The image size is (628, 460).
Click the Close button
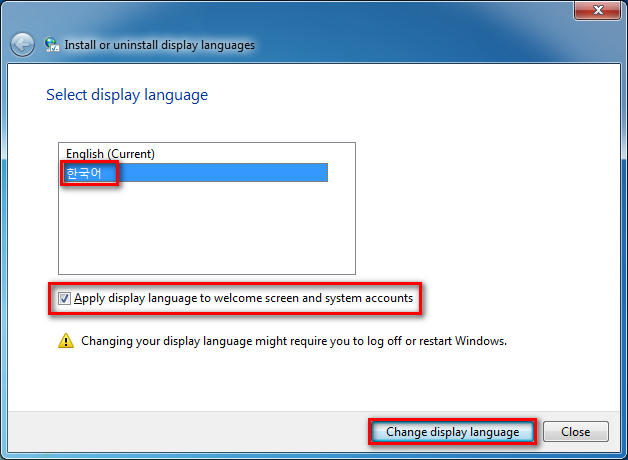pyautogui.click(x=576, y=432)
